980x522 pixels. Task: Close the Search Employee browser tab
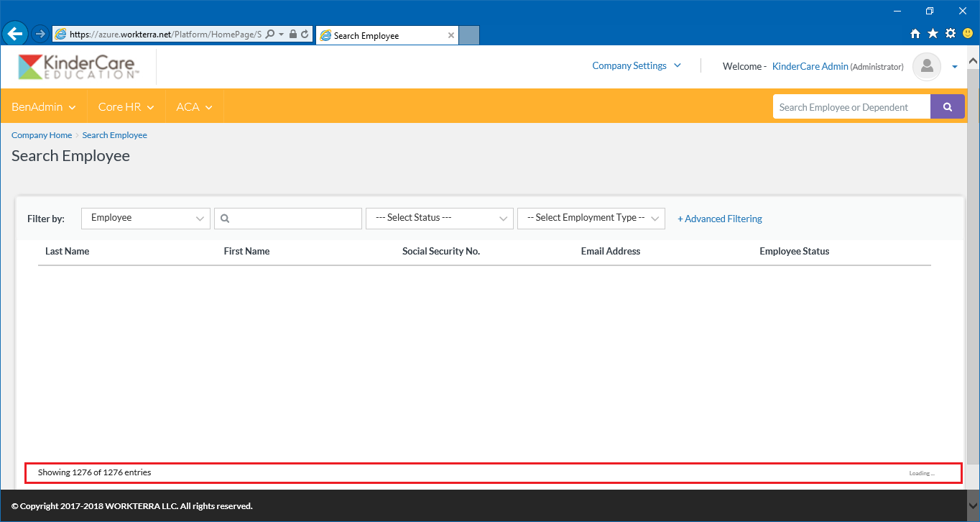tap(450, 35)
